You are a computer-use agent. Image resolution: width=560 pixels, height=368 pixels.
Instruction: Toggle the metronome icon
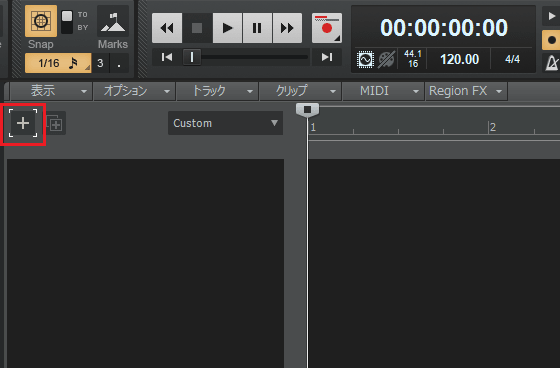pyautogui.click(x=551, y=63)
